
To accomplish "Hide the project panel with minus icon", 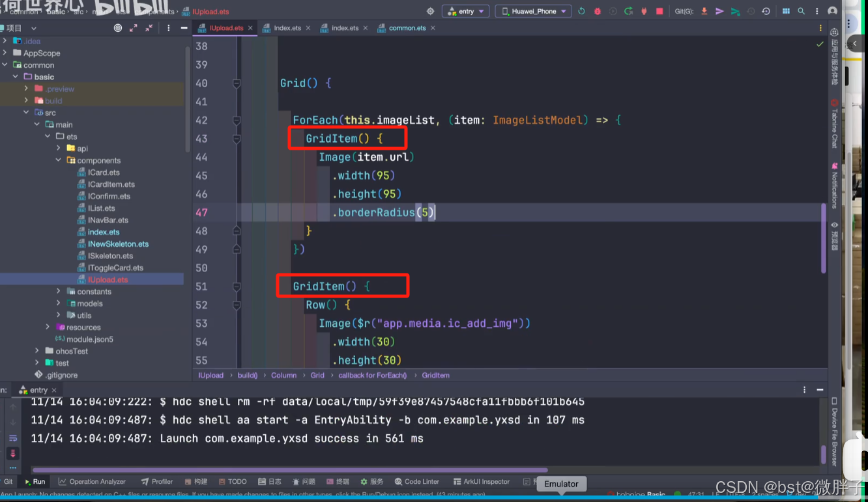I will click(184, 28).
